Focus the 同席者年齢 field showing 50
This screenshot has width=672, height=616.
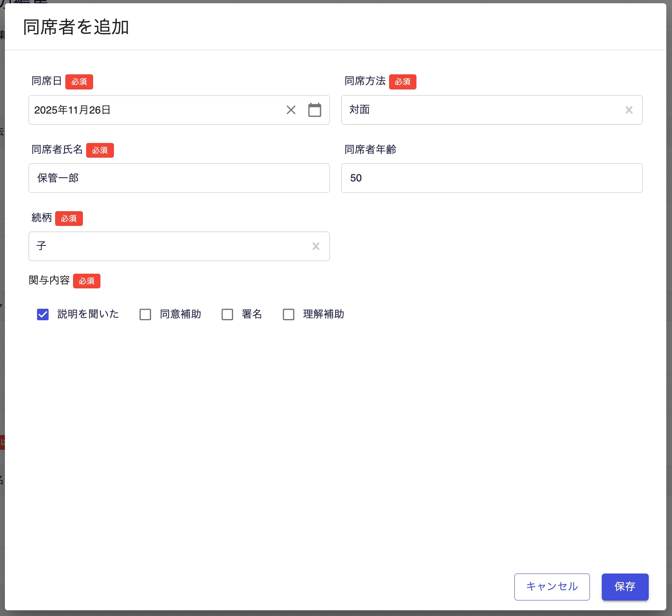[x=492, y=178]
